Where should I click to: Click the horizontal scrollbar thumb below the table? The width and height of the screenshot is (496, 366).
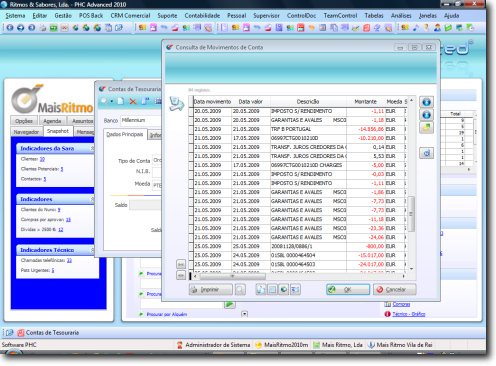(x=233, y=276)
